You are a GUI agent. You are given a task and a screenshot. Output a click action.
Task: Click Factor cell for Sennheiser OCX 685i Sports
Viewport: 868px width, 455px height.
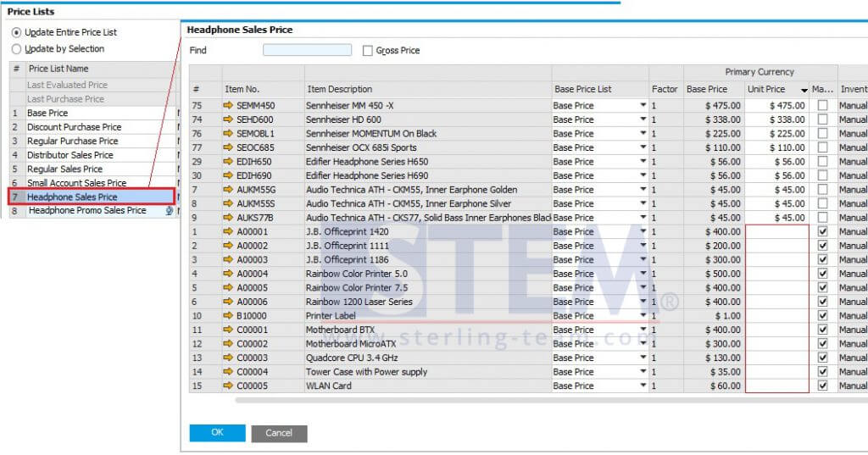coord(666,147)
